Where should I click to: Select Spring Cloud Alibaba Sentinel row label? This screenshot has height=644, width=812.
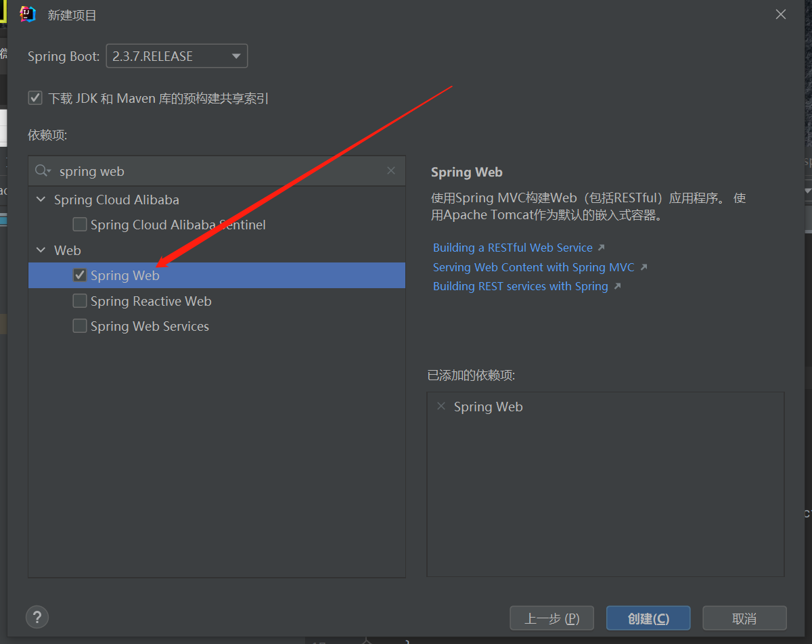click(178, 225)
